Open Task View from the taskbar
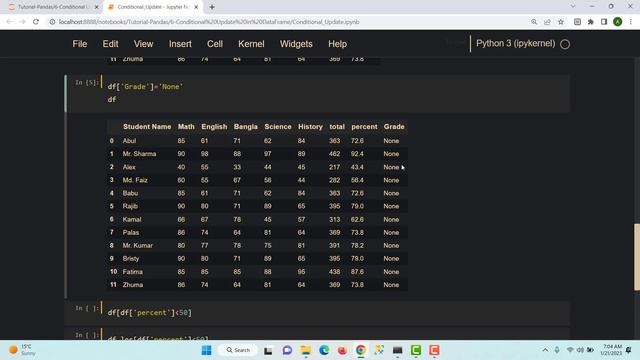 click(268, 350)
